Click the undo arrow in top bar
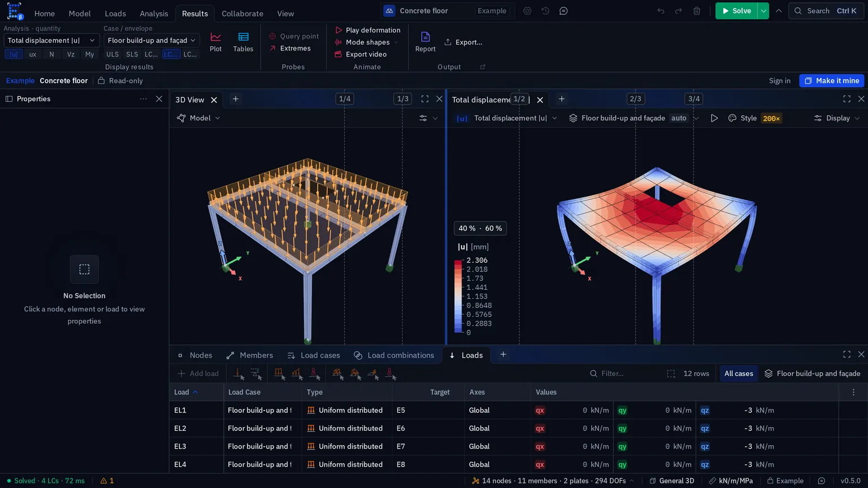Image resolution: width=868 pixels, height=488 pixels. (661, 11)
